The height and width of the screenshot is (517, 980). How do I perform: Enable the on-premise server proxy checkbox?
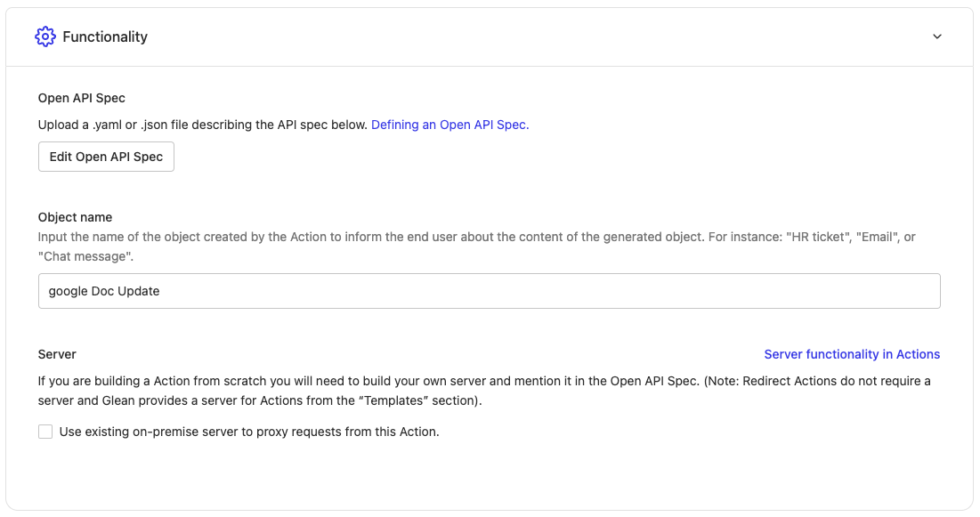(x=45, y=432)
